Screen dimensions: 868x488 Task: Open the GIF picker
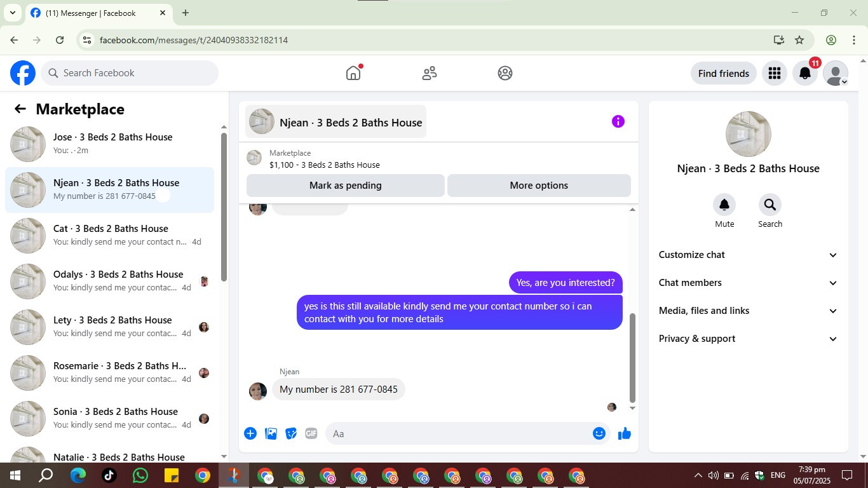311,433
